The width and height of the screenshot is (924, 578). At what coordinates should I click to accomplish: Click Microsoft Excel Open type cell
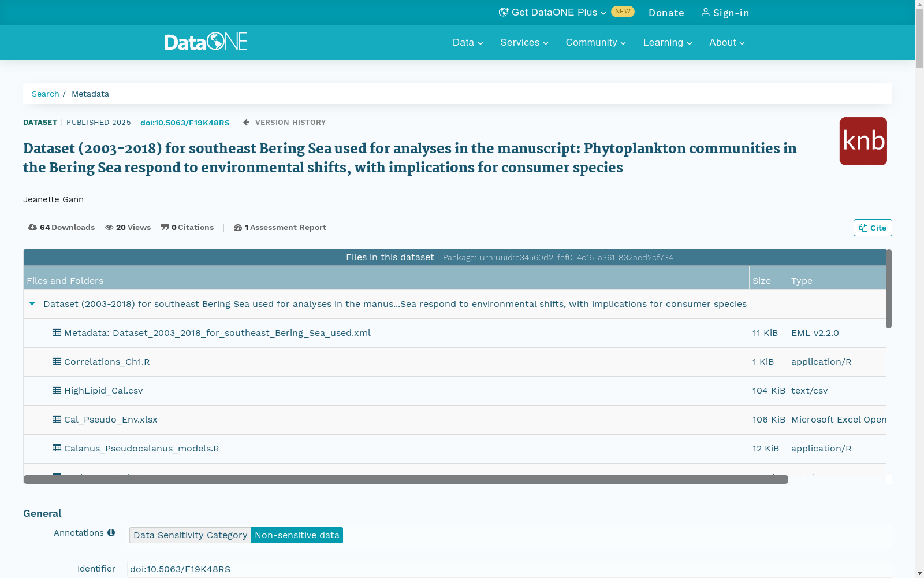pos(839,420)
